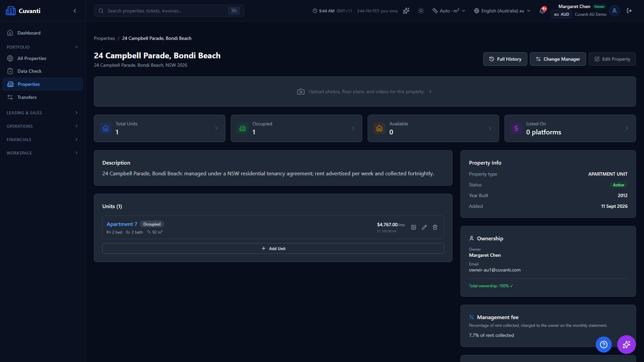644x362 pixels.
Task: Click the Properties breadcrumb link
Action: [104, 38]
